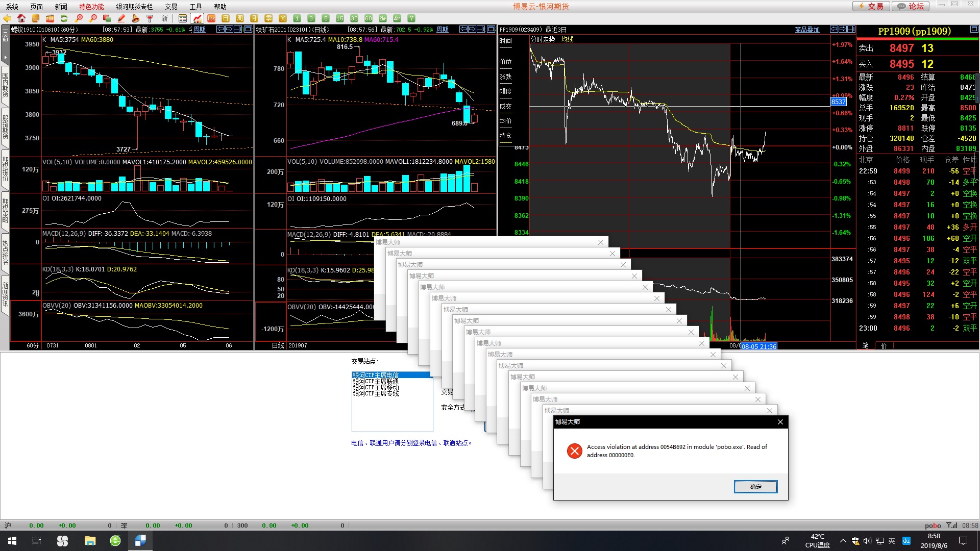Click 确定 in the error dialog
This screenshot has width=980, height=551.
pos(755,487)
